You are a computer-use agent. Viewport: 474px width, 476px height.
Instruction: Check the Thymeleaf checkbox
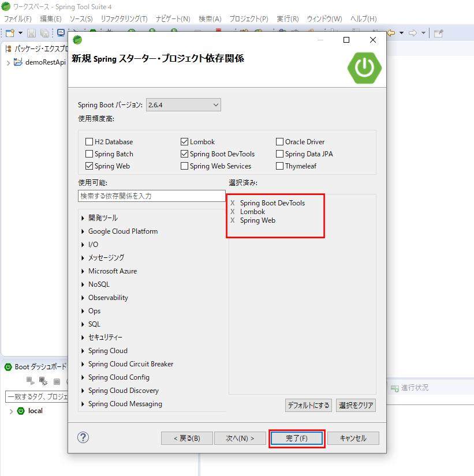[279, 166]
